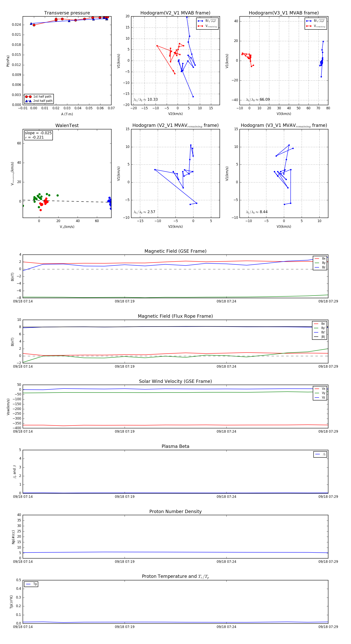
Task: Click the "V remaining(km/s)" y-axis label in WalenTest
Action: click(12, 173)
